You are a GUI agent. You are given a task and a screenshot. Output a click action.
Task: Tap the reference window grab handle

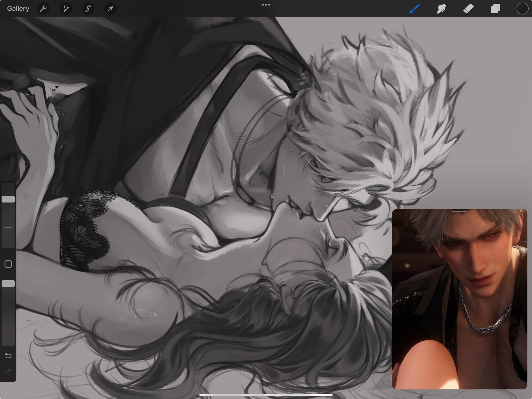[460, 211]
